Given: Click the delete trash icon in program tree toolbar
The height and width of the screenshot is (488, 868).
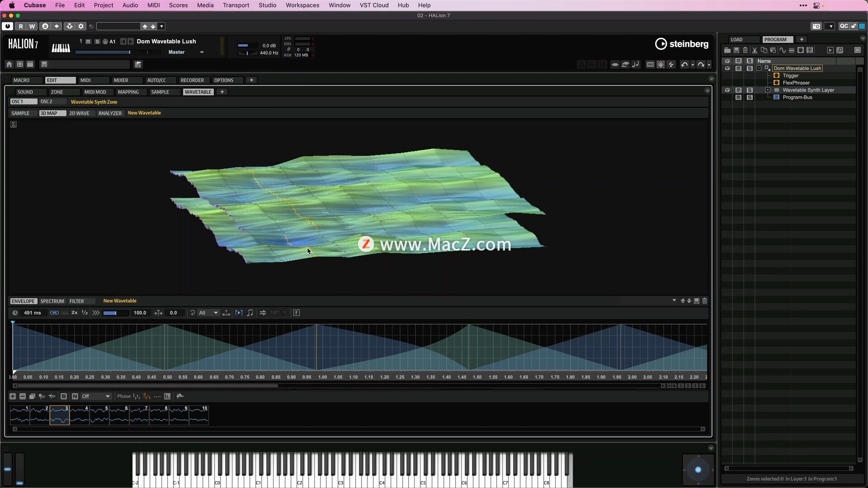Looking at the screenshot, I should [745, 50].
